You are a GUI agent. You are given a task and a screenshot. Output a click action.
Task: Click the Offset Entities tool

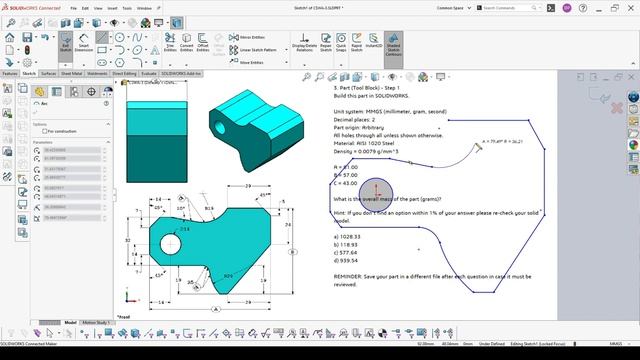pos(203,42)
